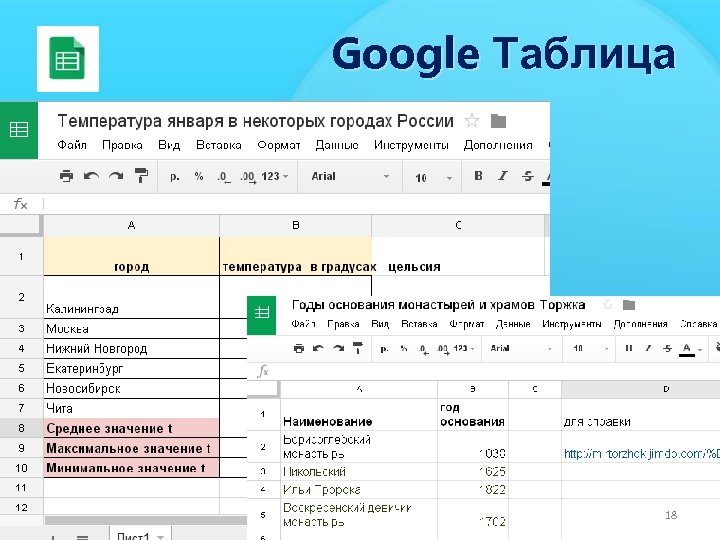Apply ruble currency format in temperature spreadsheet
720x540 pixels.
click(x=174, y=176)
